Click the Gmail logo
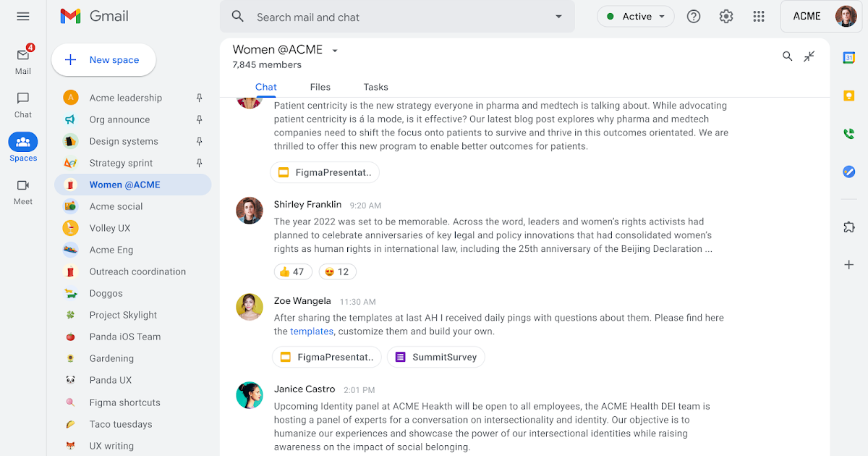868x456 pixels. pos(94,16)
